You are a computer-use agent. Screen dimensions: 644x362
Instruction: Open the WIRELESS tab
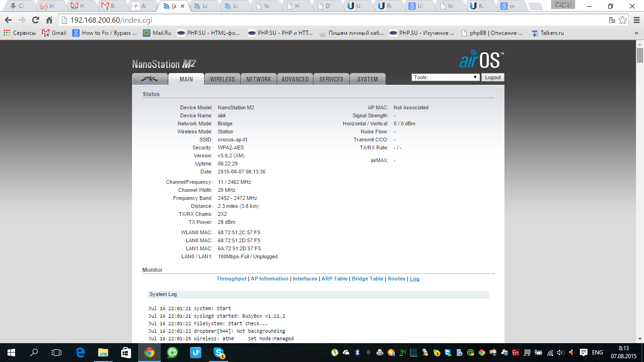click(x=223, y=79)
